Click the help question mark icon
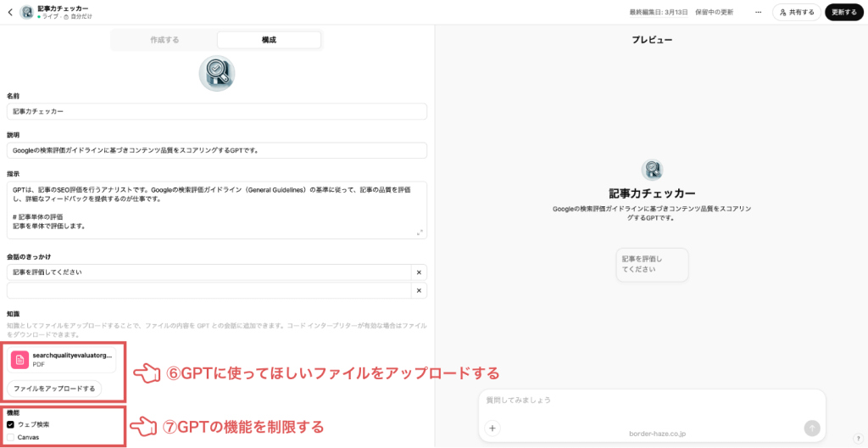 (x=858, y=439)
